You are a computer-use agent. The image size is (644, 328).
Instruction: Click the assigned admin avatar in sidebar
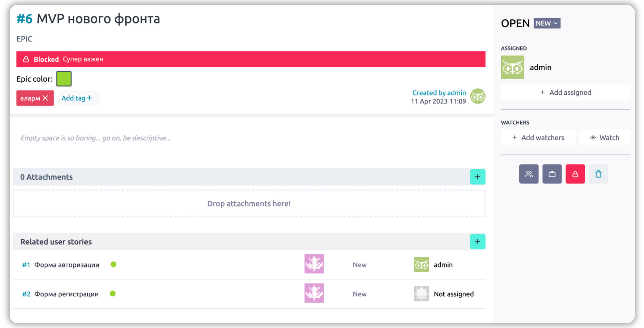coord(512,67)
